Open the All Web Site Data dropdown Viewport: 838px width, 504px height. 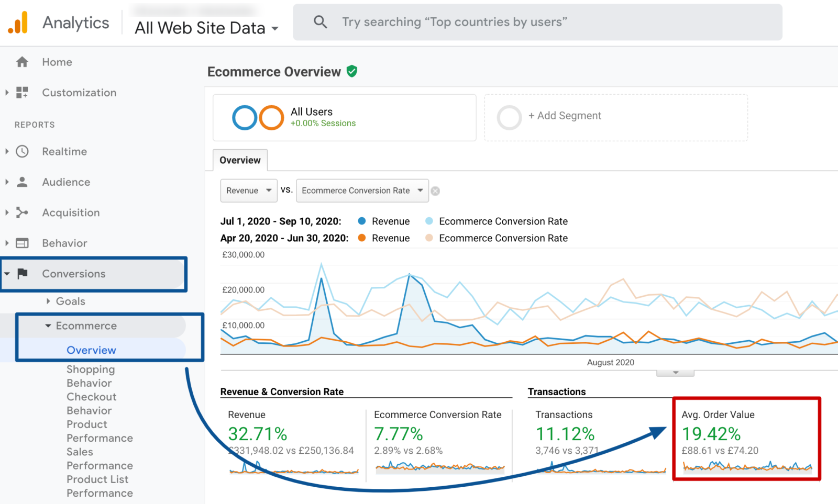pyautogui.click(x=206, y=28)
